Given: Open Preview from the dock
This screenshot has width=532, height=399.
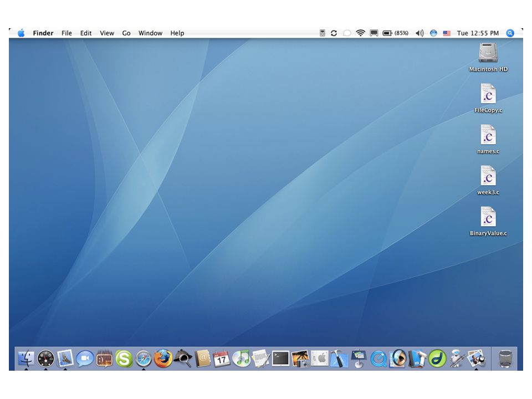Looking at the screenshot, I should [x=398, y=359].
